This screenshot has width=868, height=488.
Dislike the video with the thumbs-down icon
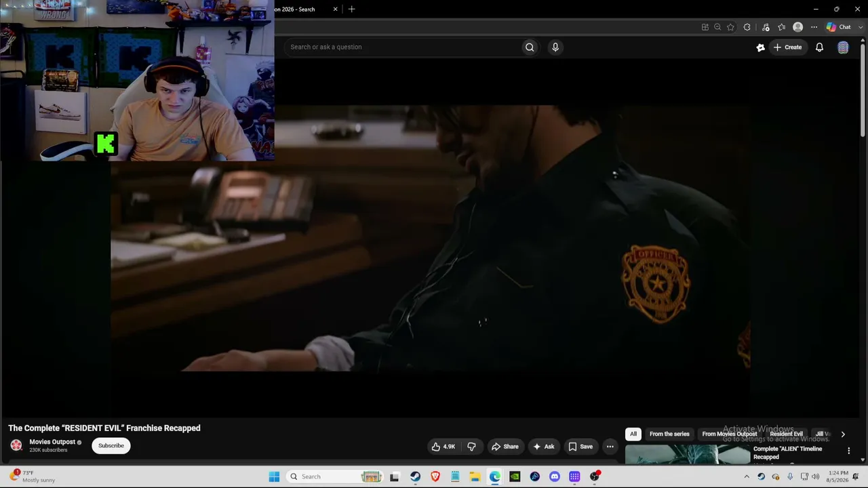click(x=471, y=447)
